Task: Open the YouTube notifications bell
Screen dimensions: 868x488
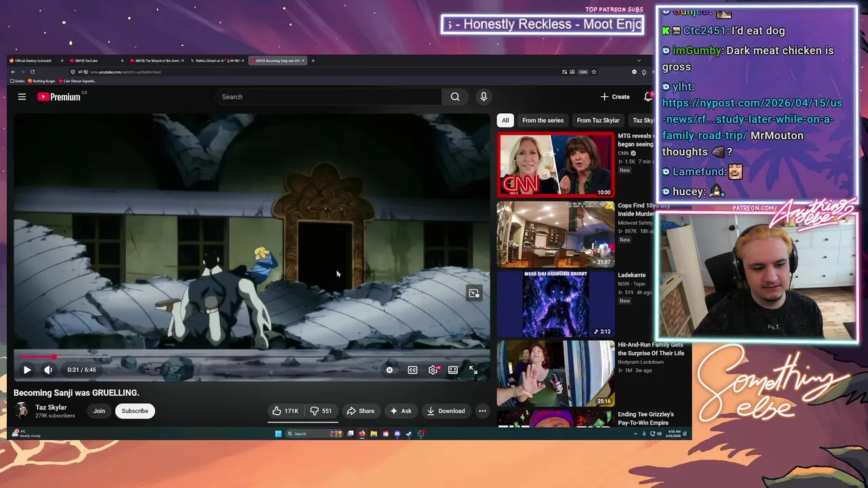Action: click(x=648, y=97)
